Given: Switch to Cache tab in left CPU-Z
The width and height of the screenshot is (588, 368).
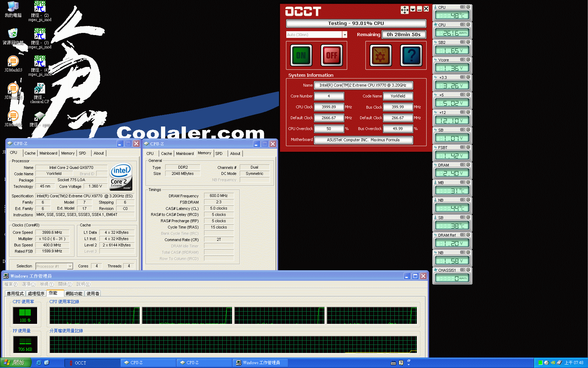Looking at the screenshot, I should coord(30,153).
